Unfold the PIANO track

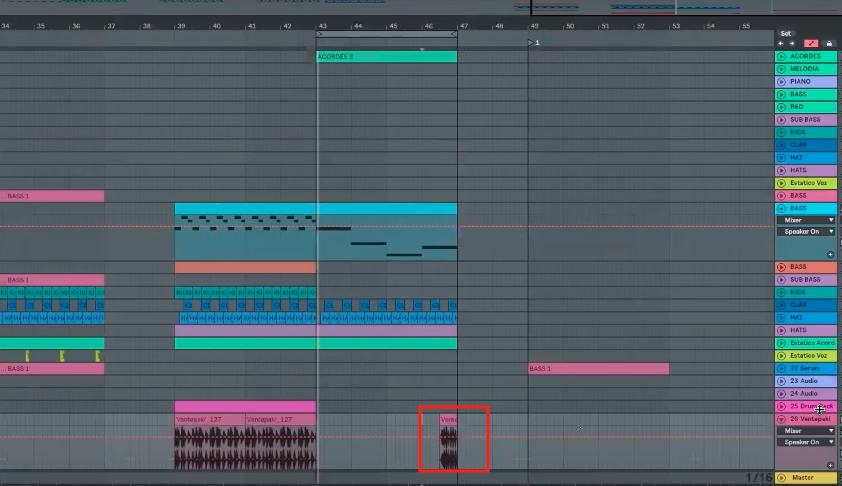pos(781,82)
